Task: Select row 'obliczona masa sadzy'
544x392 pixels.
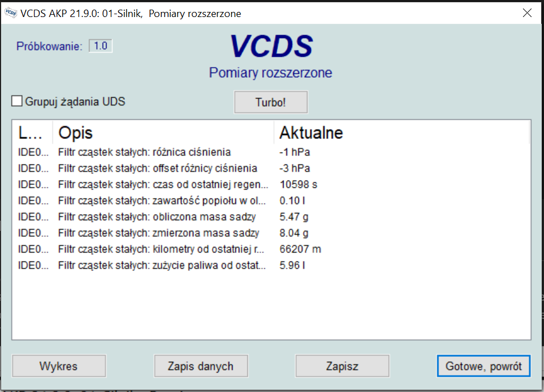Action: 271,217
